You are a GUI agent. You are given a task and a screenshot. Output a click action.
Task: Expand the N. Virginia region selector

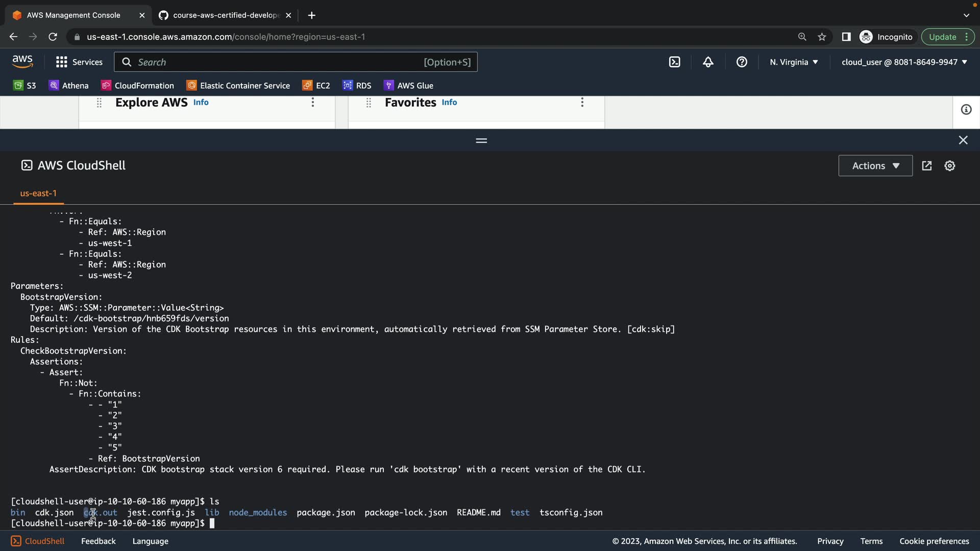click(794, 62)
